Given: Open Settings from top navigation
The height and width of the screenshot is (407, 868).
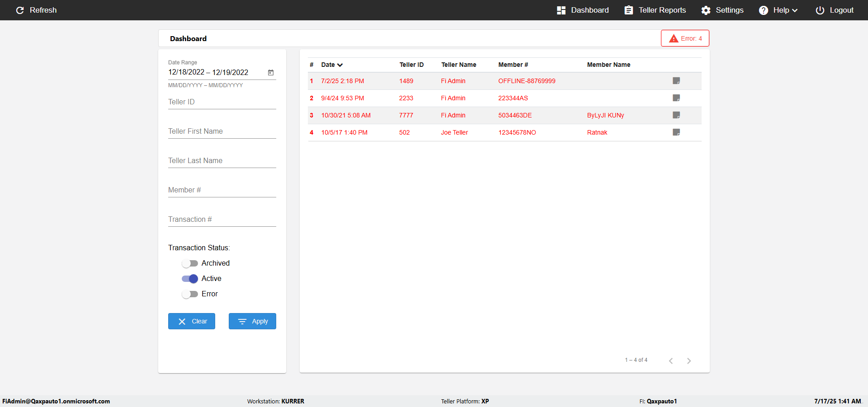Looking at the screenshot, I should click(x=722, y=10).
